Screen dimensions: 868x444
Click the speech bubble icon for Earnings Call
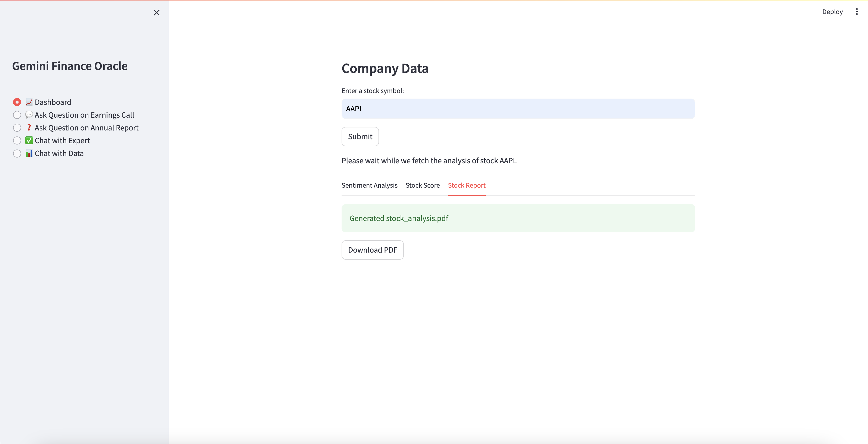[29, 115]
